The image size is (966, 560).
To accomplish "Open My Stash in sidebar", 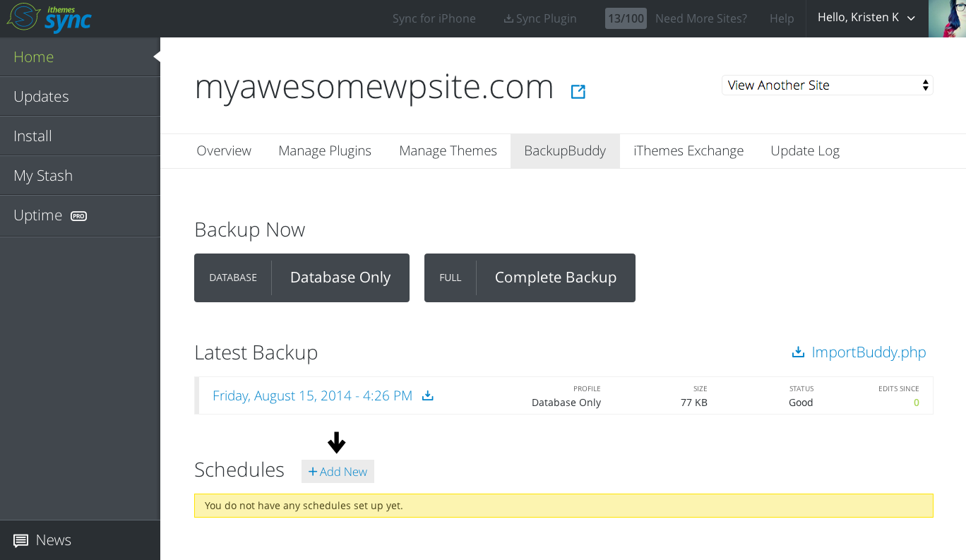I will click(x=80, y=175).
